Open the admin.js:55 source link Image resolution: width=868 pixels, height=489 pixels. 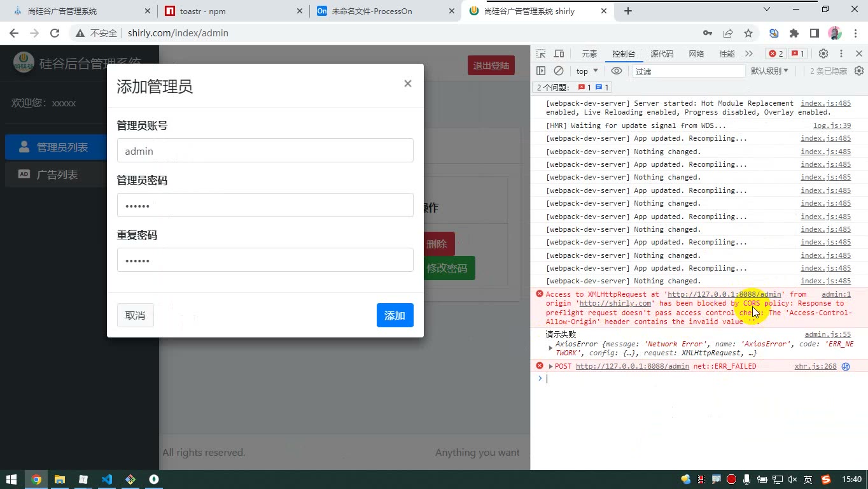(x=827, y=334)
